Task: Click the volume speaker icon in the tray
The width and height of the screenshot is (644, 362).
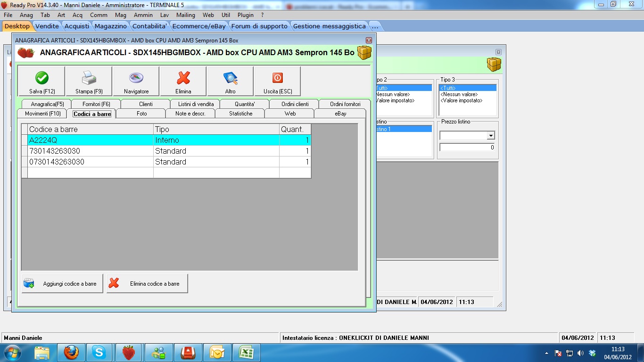Action: click(x=580, y=353)
